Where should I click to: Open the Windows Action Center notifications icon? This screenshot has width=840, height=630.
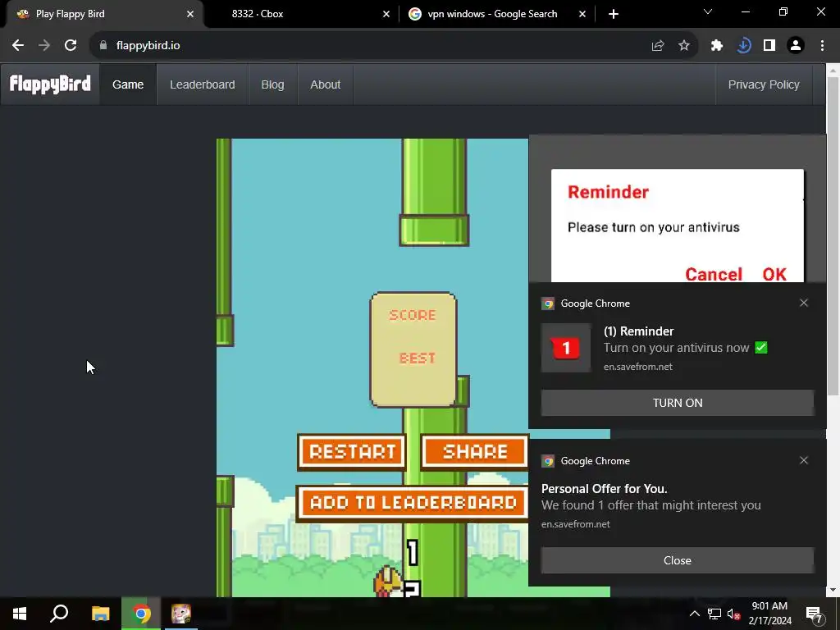815,614
